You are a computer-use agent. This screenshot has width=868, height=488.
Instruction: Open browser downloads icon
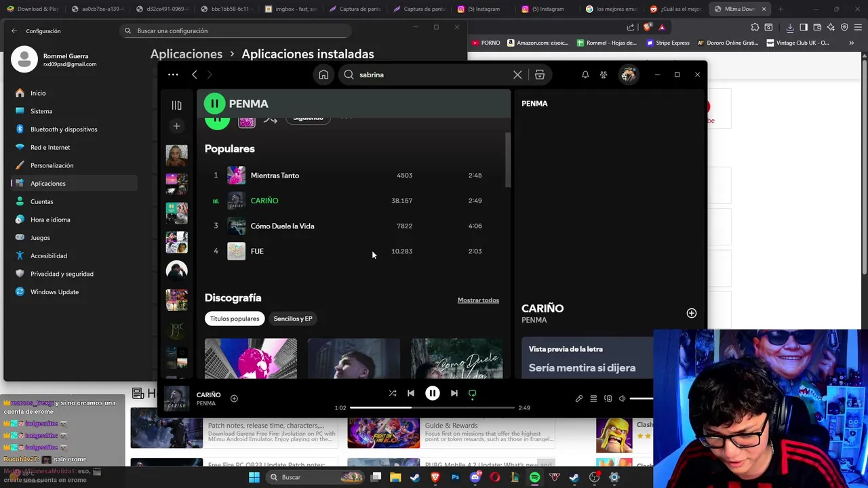coord(790,27)
